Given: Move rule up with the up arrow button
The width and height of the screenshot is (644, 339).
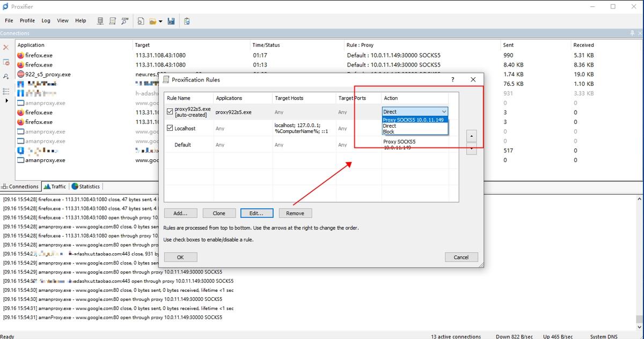Looking at the screenshot, I should pyautogui.click(x=471, y=136).
